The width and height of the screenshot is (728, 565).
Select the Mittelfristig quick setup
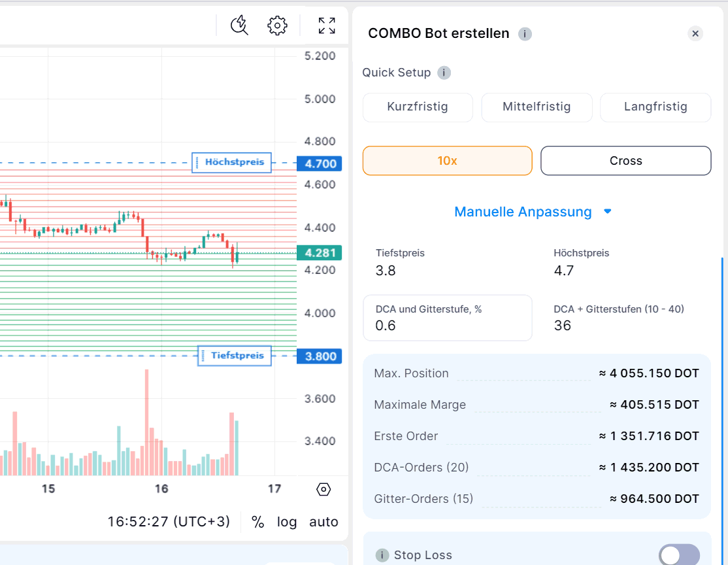coord(537,107)
